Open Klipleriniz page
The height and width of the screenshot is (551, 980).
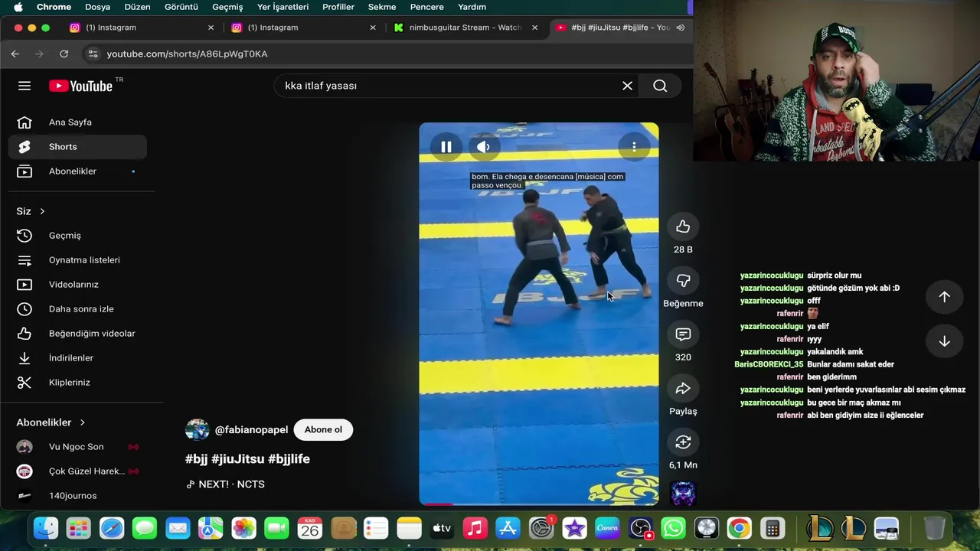coord(77,383)
